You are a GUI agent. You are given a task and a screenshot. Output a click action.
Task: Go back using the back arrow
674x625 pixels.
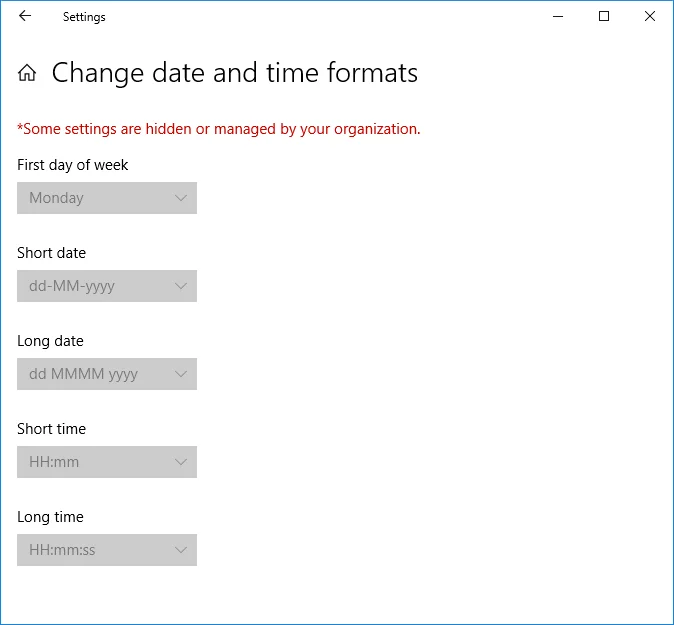tap(25, 16)
